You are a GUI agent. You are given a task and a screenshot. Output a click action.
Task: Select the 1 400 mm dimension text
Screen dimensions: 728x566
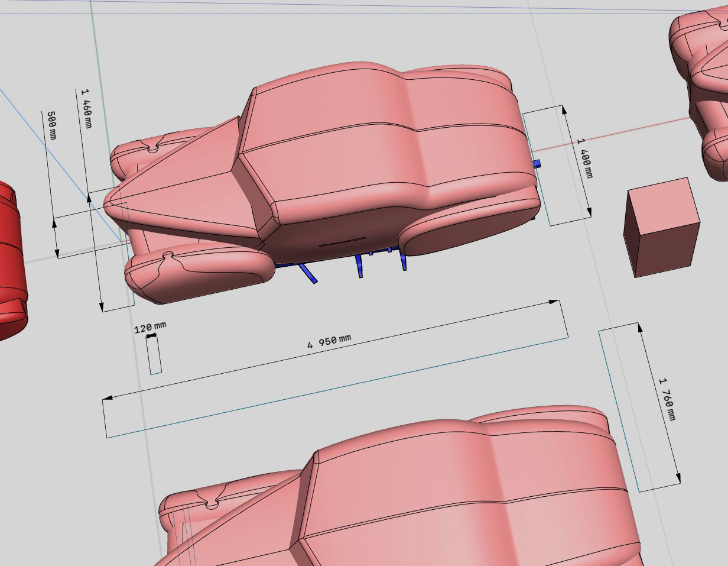coord(584,158)
